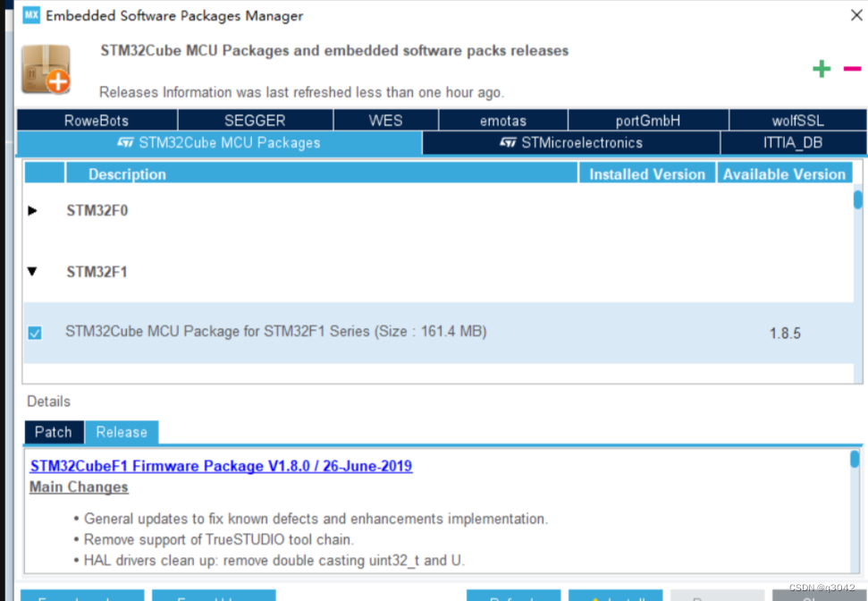The image size is (868, 601).
Task: Switch to the emotas tab
Action: pyautogui.click(x=503, y=120)
